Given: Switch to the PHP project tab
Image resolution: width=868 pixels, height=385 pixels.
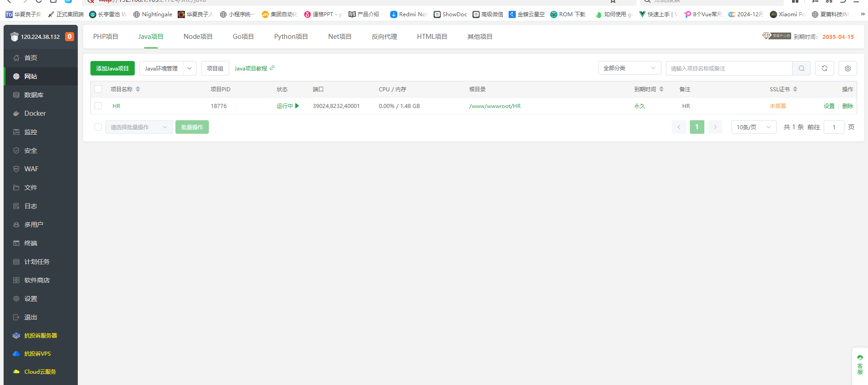Looking at the screenshot, I should (x=105, y=37).
